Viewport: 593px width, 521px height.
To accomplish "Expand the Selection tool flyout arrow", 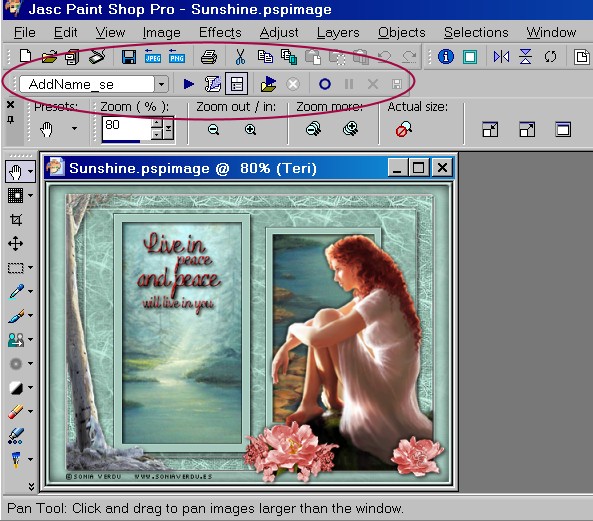I will point(30,267).
